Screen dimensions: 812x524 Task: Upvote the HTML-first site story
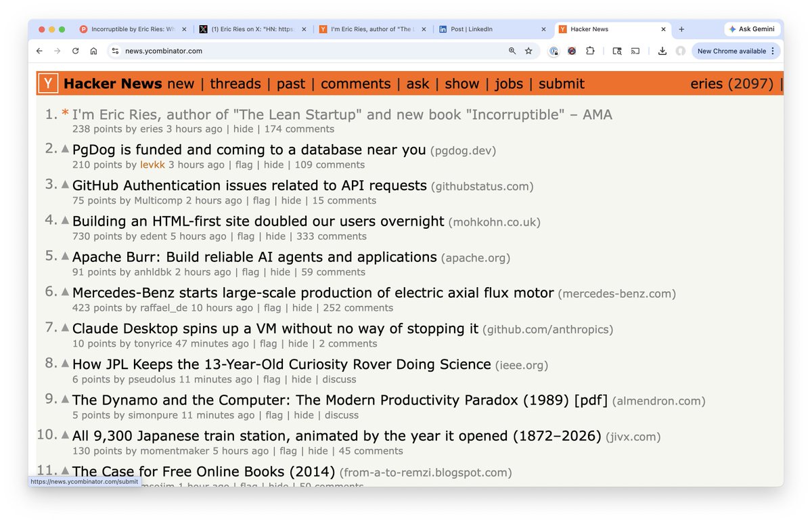[66, 220]
